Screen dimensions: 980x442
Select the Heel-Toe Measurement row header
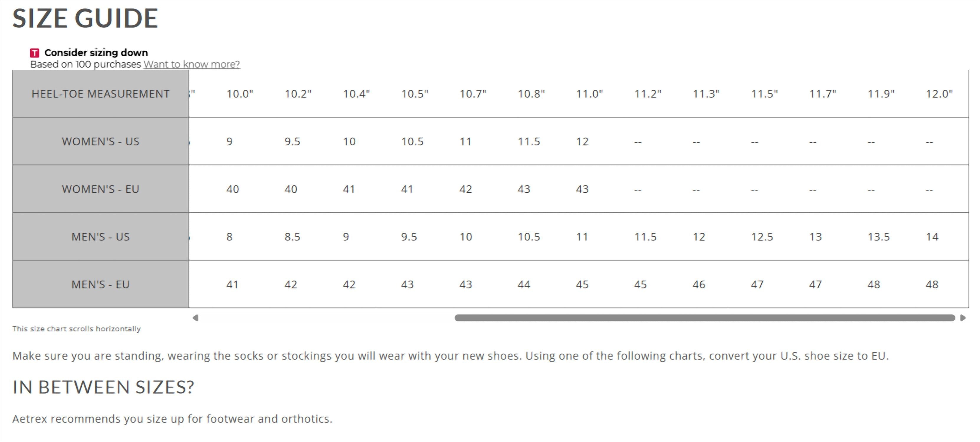pos(101,94)
